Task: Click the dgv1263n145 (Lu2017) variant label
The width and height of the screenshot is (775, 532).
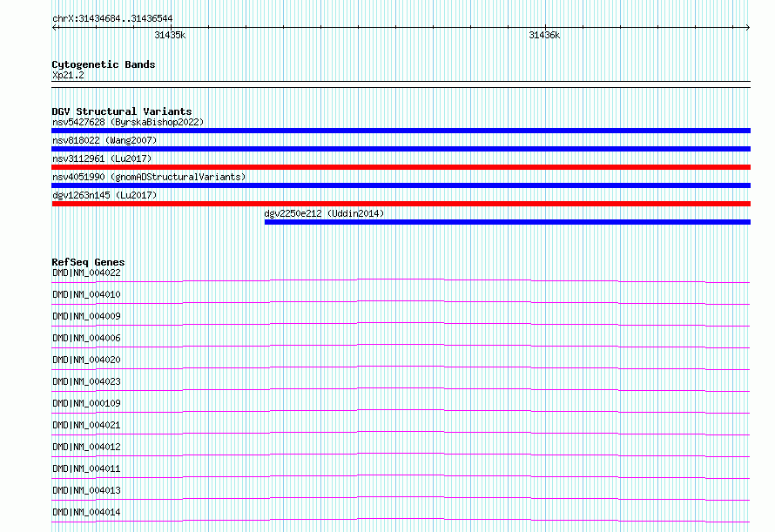Action: point(104,195)
